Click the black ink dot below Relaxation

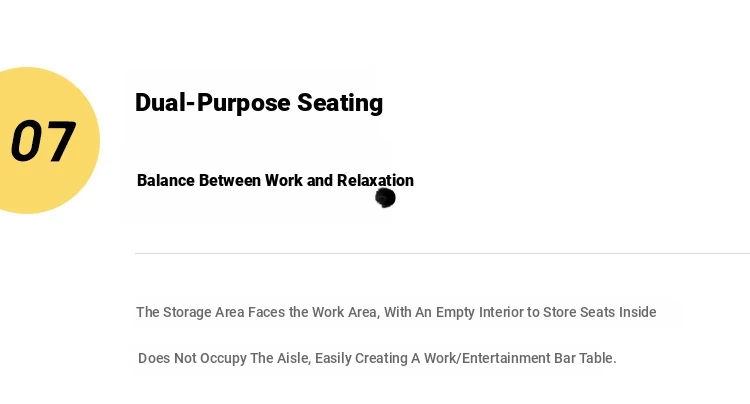coord(386,197)
